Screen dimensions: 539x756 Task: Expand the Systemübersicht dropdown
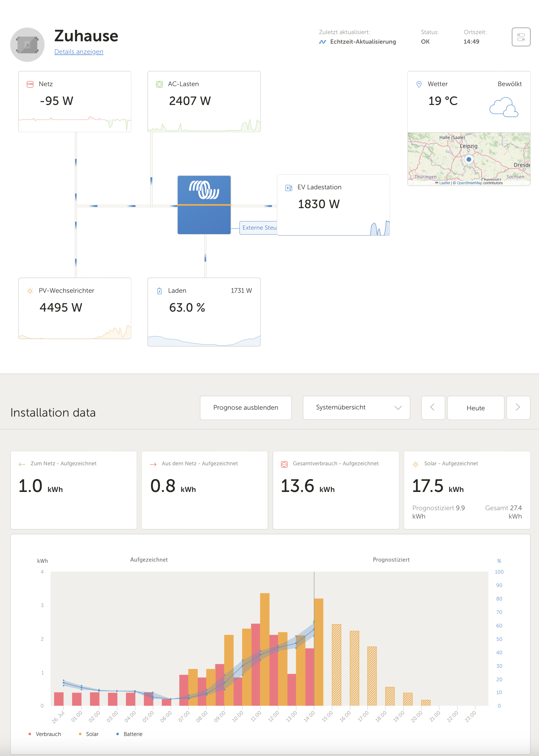pyautogui.click(x=356, y=408)
